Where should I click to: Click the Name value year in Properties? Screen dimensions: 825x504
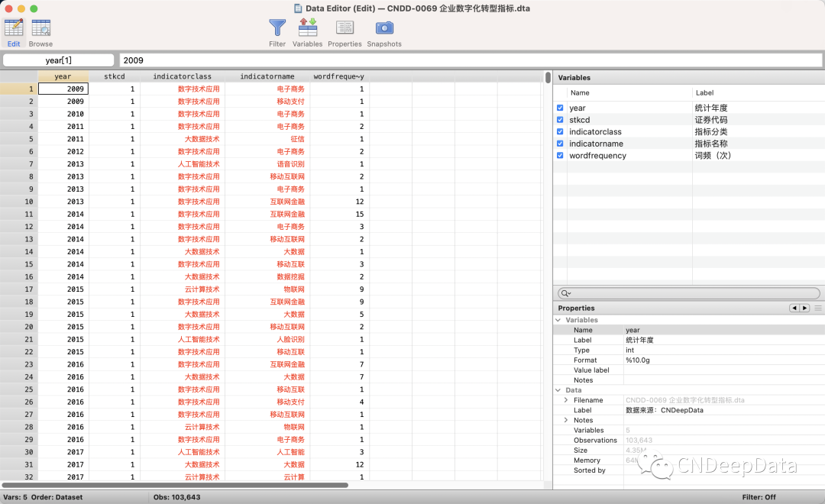[632, 330]
